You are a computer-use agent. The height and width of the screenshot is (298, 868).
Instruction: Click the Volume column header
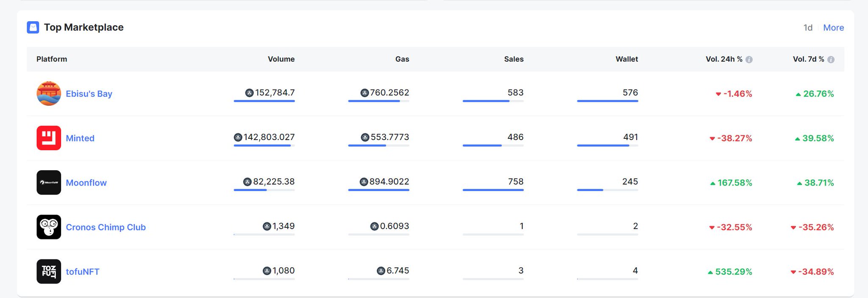(x=281, y=59)
